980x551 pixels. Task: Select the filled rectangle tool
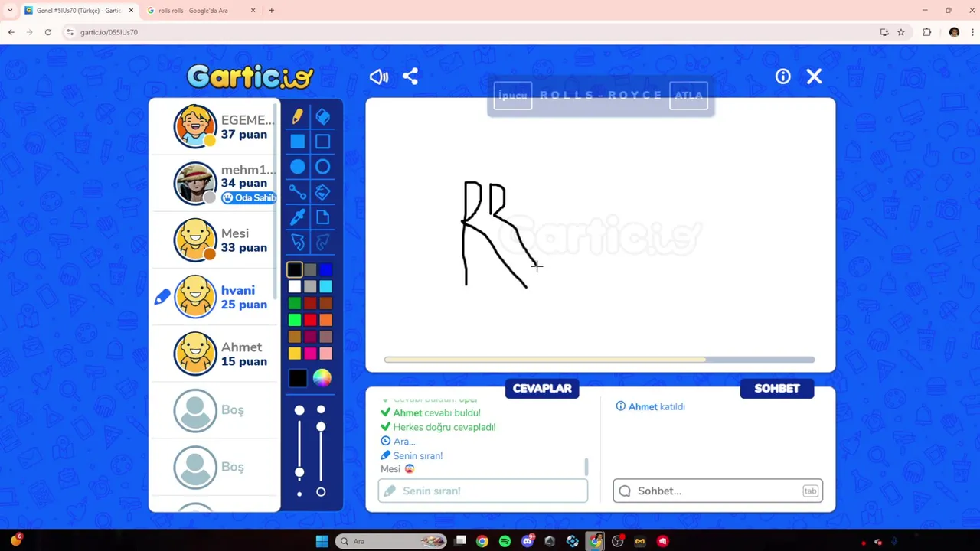point(297,142)
